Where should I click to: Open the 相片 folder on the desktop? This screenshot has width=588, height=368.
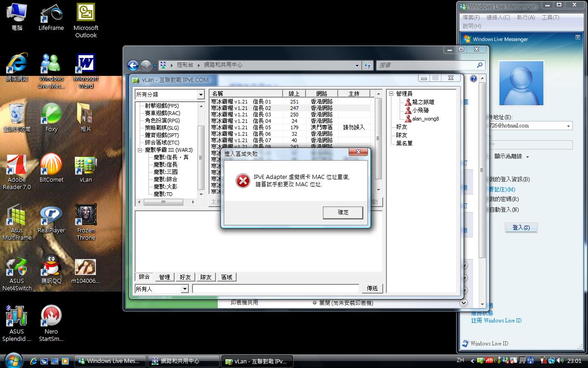click(86, 118)
